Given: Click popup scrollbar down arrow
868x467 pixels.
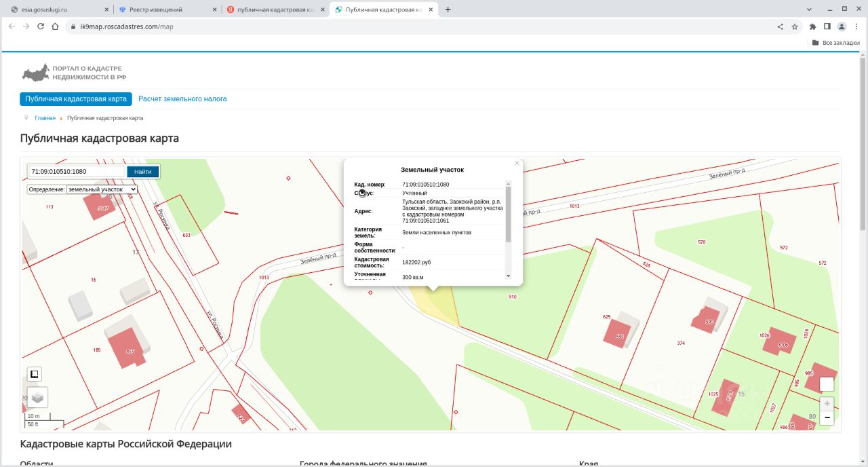Looking at the screenshot, I should click(x=509, y=276).
